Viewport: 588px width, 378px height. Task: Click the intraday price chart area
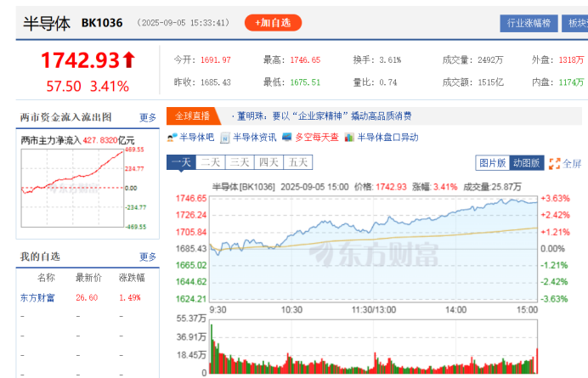point(374,249)
